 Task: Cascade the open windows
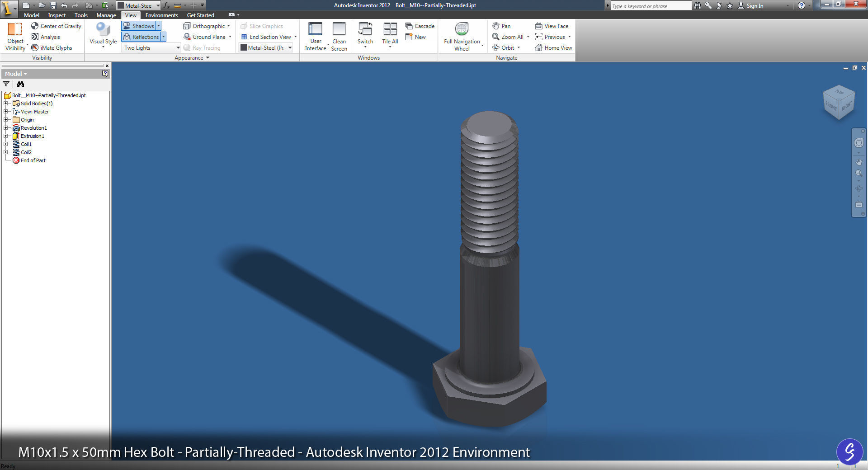point(420,26)
